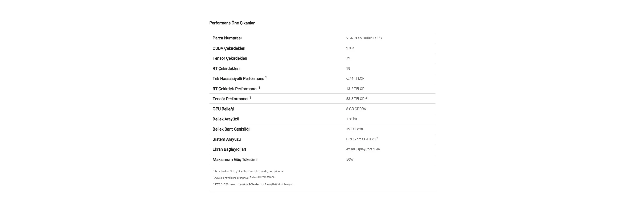Click the 192 GB/sn bandwidth value
This screenshot has height=216, width=644.
(354, 129)
